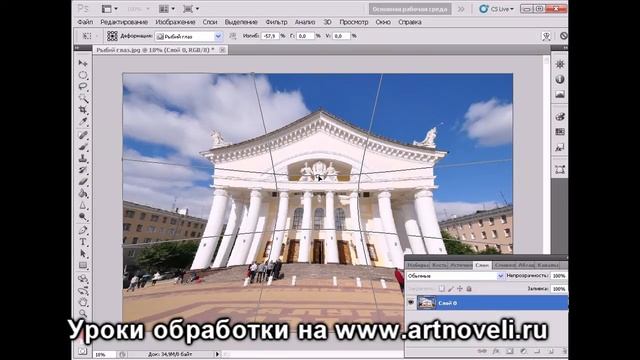The width and height of the screenshot is (640, 360).
Task: Open the Просмотр menu
Action: point(354,22)
